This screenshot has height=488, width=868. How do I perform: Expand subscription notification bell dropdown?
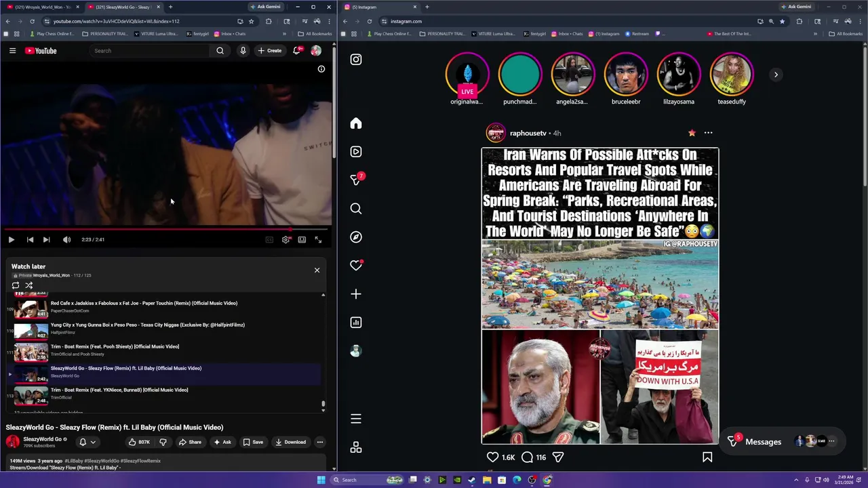[x=87, y=442]
